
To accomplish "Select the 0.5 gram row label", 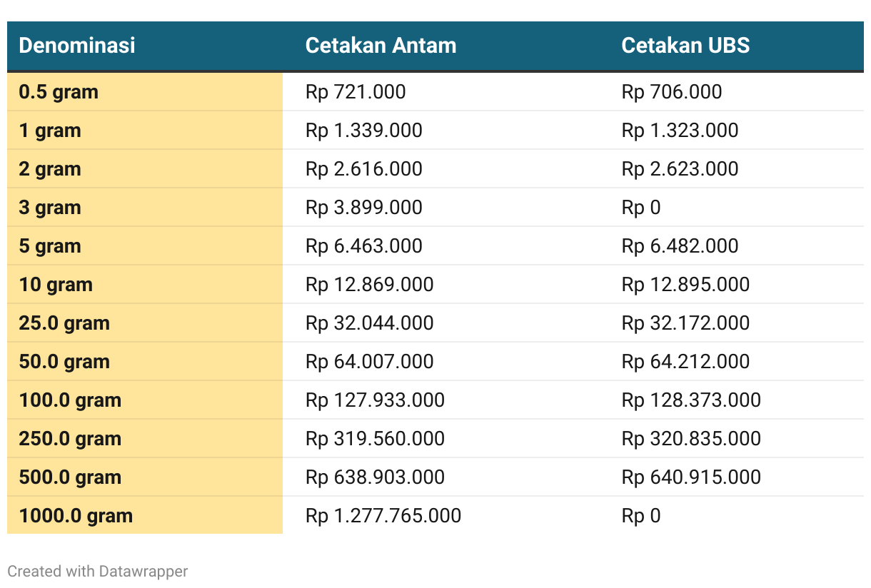I will [59, 92].
